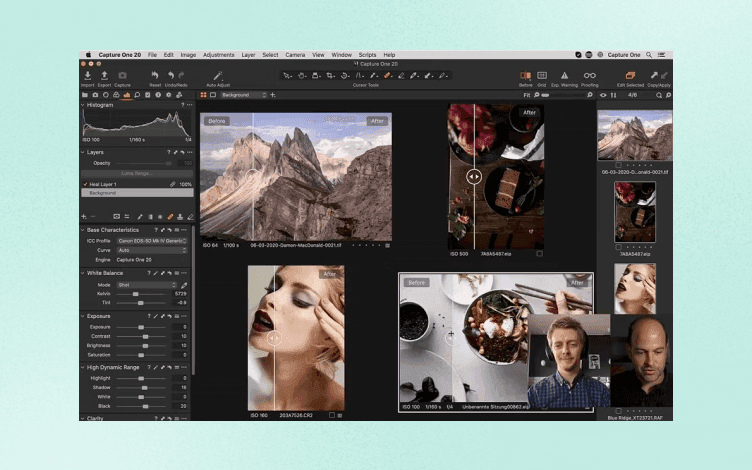This screenshot has width=752, height=470.
Task: Click the Edit Selected icon
Action: tap(630, 76)
